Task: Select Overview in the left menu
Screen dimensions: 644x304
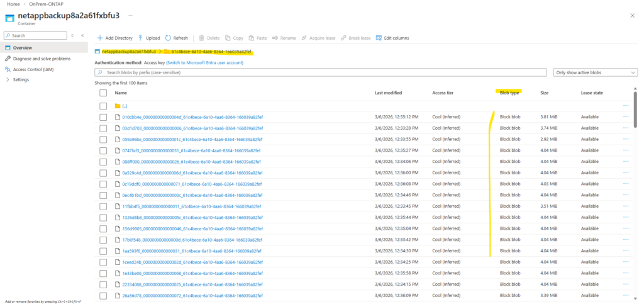Action: pyautogui.click(x=23, y=48)
